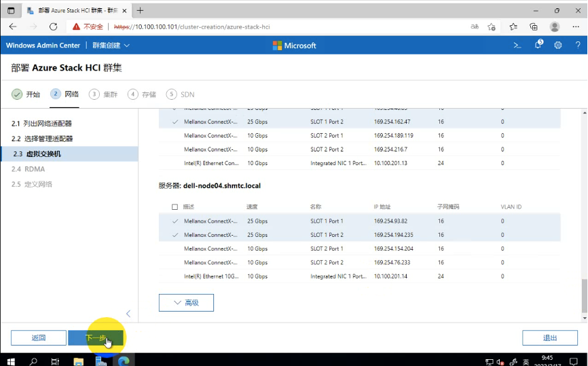Open File Explorer from the taskbar

coord(78,361)
